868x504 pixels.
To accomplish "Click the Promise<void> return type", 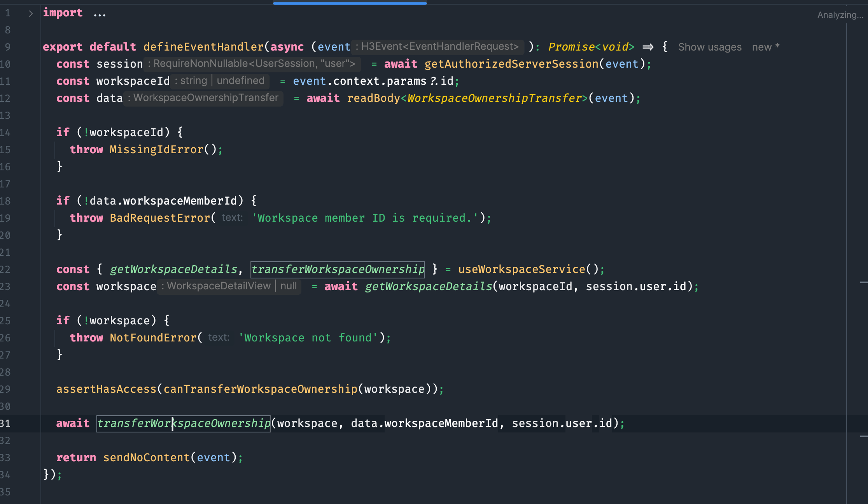I will pyautogui.click(x=591, y=47).
